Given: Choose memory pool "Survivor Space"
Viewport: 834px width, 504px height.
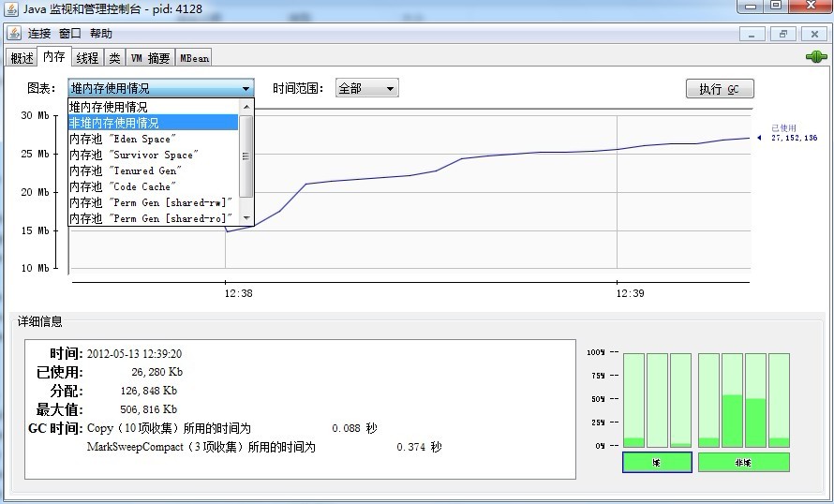Looking at the screenshot, I should pyautogui.click(x=153, y=155).
